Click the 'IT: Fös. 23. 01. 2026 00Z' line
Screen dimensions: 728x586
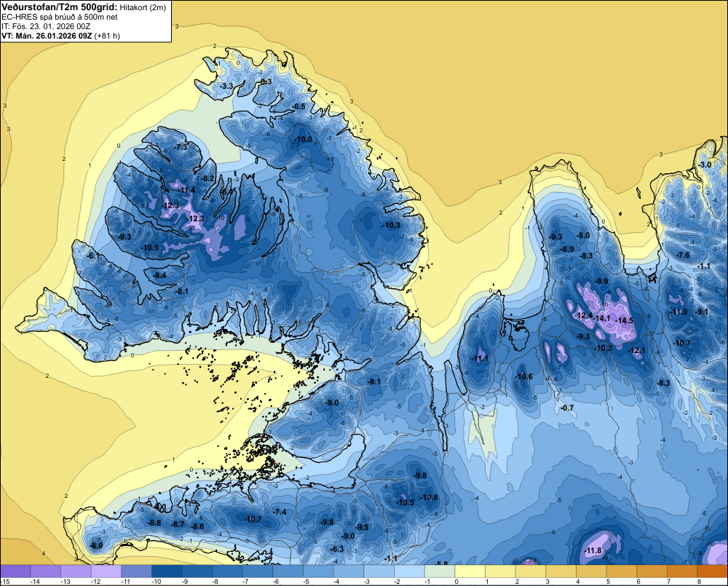click(x=45, y=26)
